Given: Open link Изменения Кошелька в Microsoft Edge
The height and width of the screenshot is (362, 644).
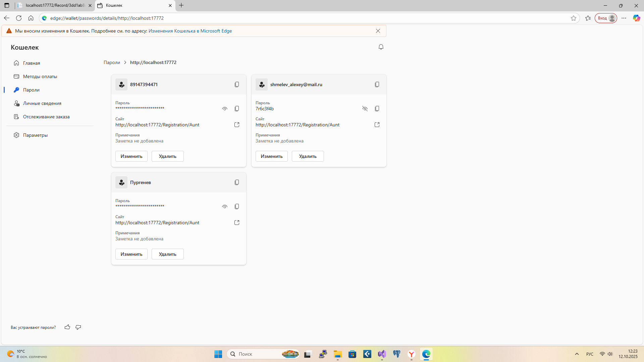Looking at the screenshot, I should pyautogui.click(x=190, y=31).
